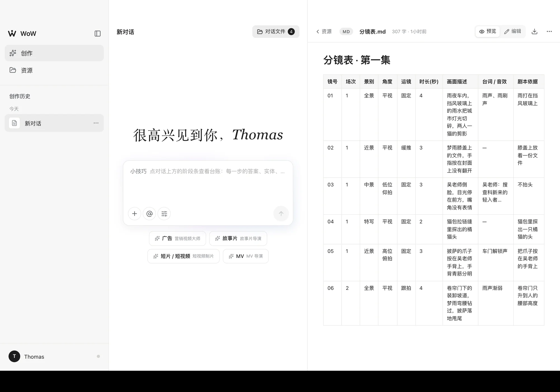
Task: Open the 资源 section in sidebar
Action: (54, 70)
